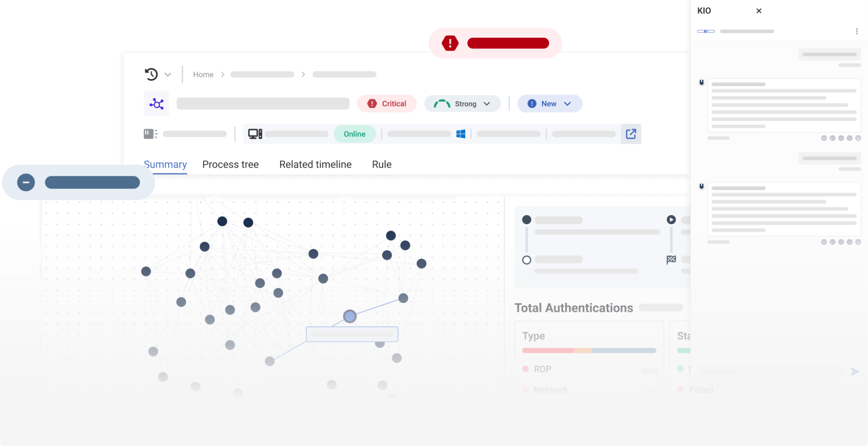Open KIO panel three-dot menu
The height and width of the screenshot is (446, 868).
coord(857,31)
